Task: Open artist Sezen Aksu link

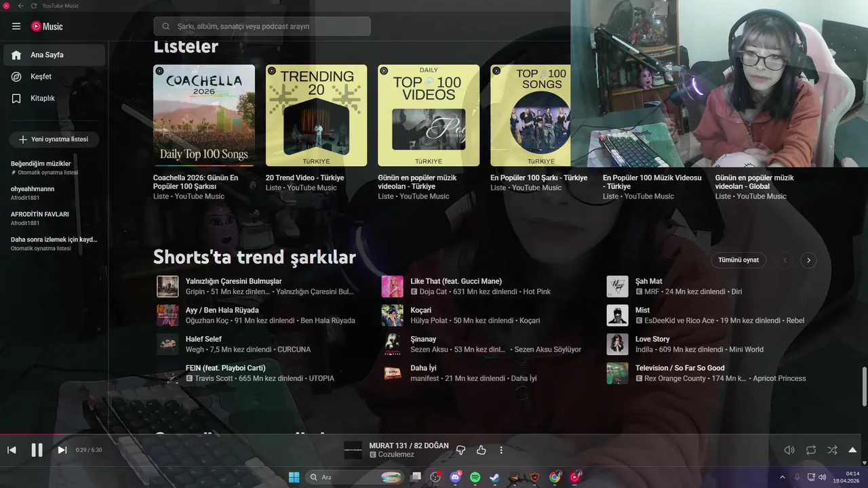Action: pos(429,350)
